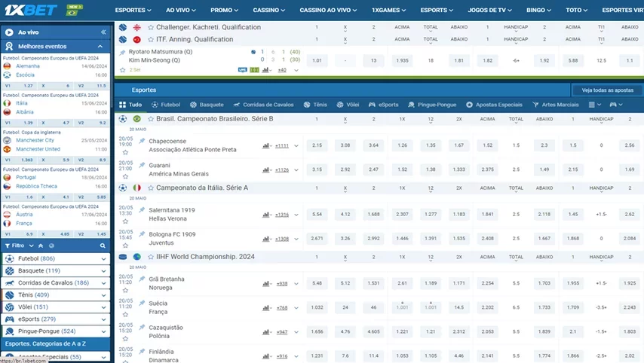
Task: Select odds 5.48 for Grã Bretanha
Action: click(x=317, y=283)
